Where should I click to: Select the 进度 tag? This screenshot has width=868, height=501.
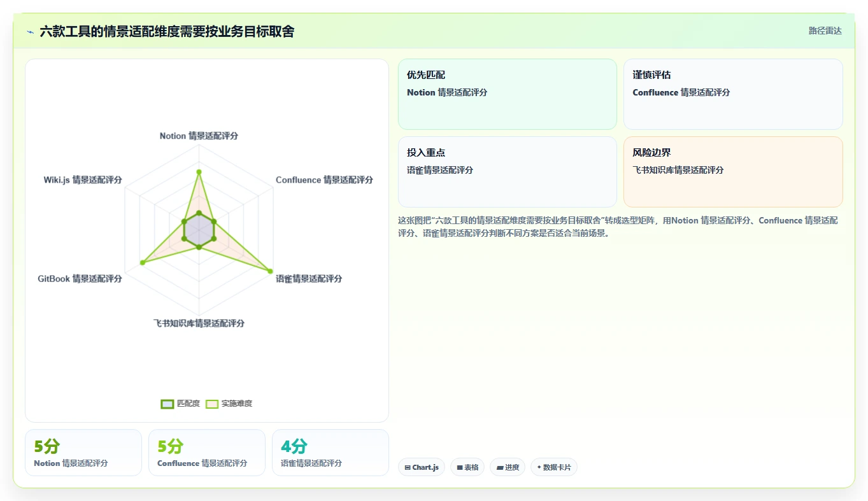[x=508, y=467]
